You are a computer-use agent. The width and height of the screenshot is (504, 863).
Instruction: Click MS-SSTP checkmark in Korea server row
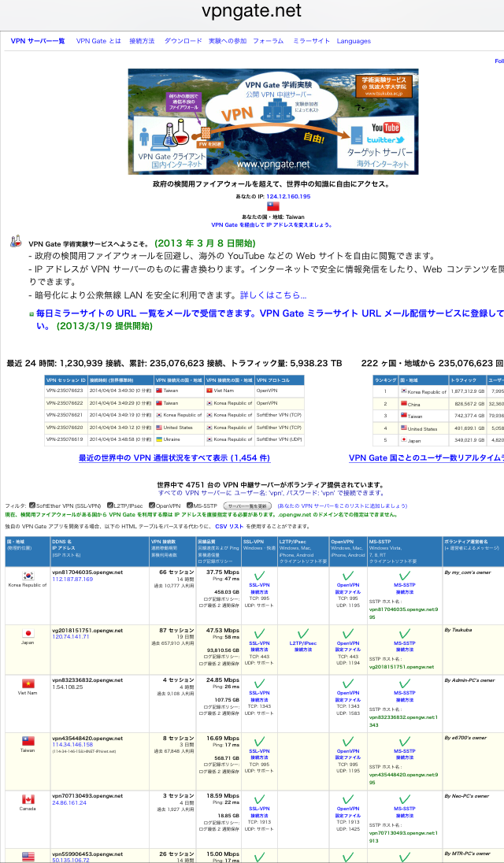click(x=405, y=577)
